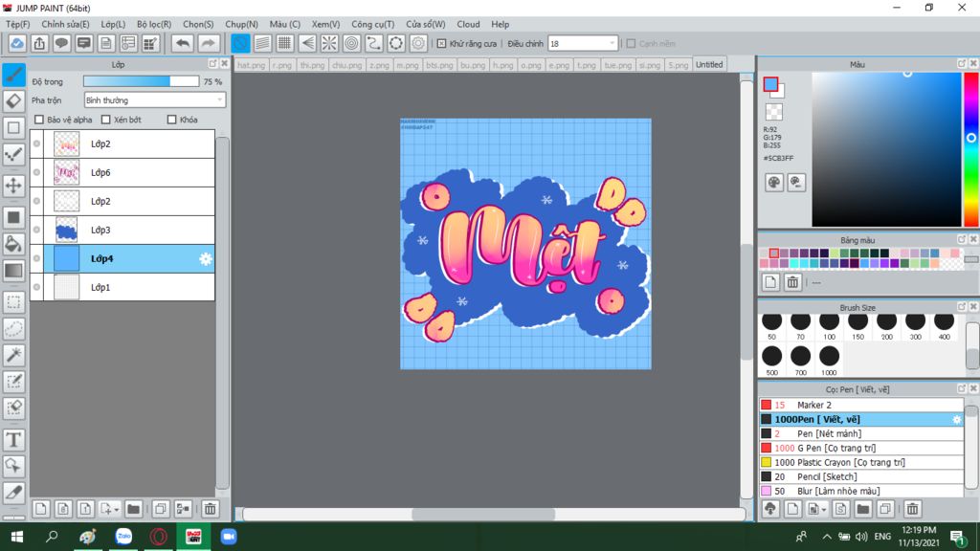
Task: Open Opera browser from taskbar
Action: [159, 537]
